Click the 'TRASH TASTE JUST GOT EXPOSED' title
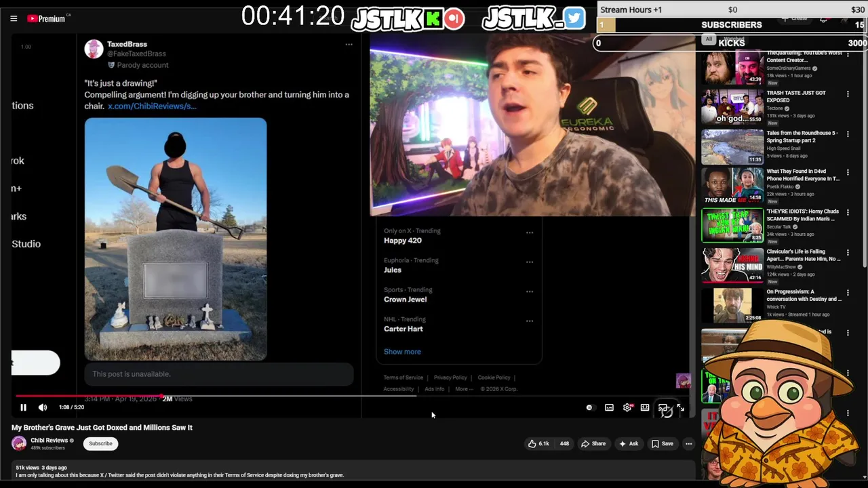Viewport: 868px width, 488px height. (796, 96)
